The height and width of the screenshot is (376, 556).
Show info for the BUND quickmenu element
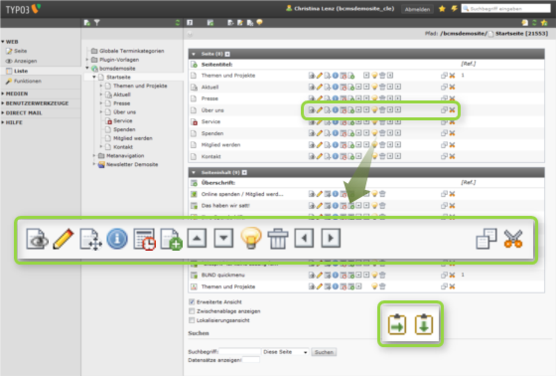click(335, 275)
